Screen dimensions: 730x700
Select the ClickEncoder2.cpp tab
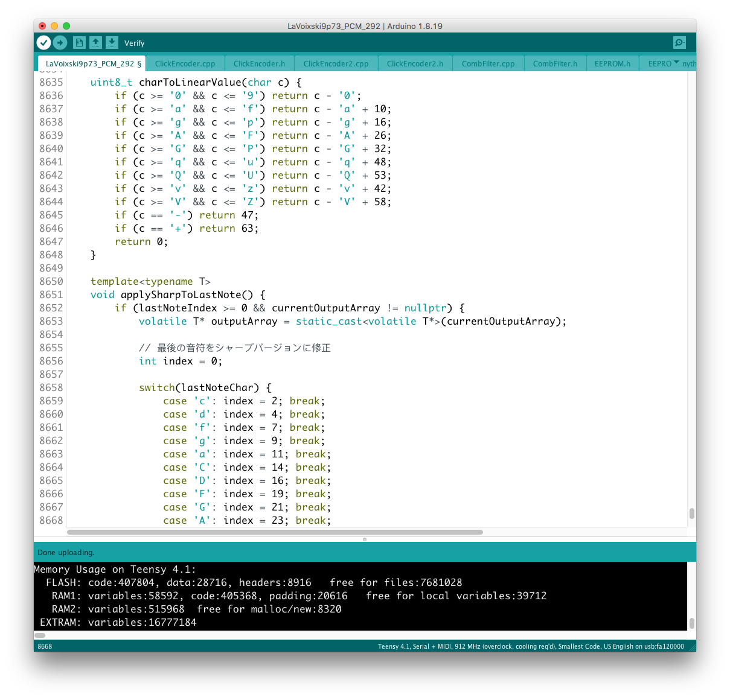pyautogui.click(x=336, y=63)
